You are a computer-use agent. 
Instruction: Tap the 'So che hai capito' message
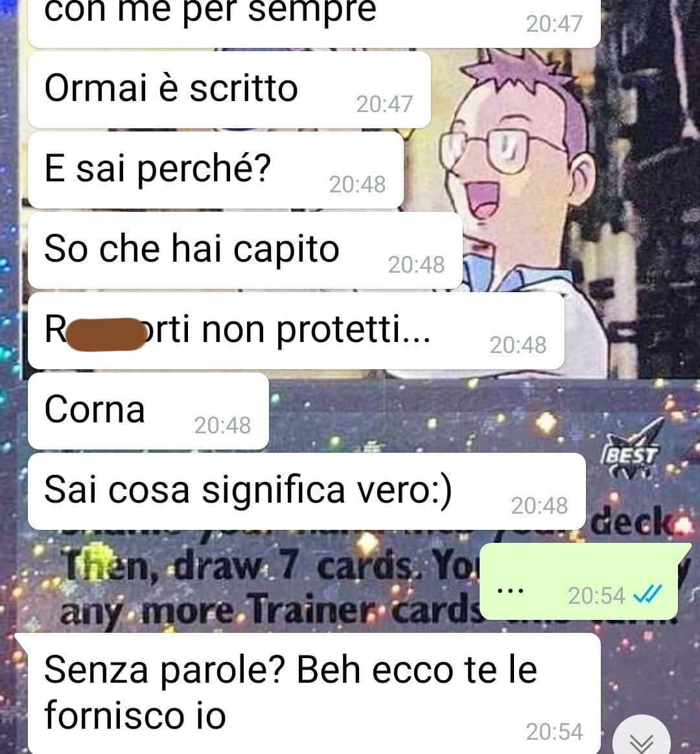coord(246,250)
